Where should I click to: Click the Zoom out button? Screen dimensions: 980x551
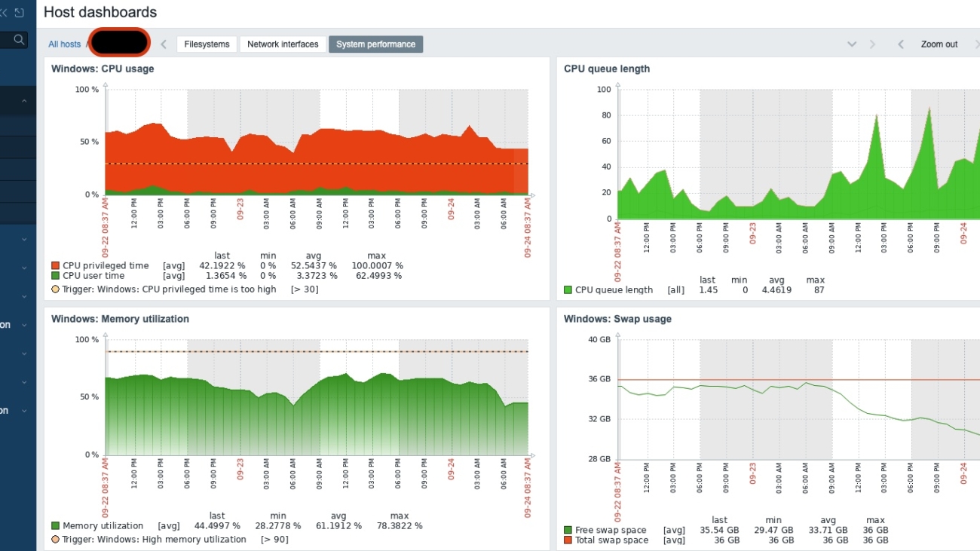(939, 44)
